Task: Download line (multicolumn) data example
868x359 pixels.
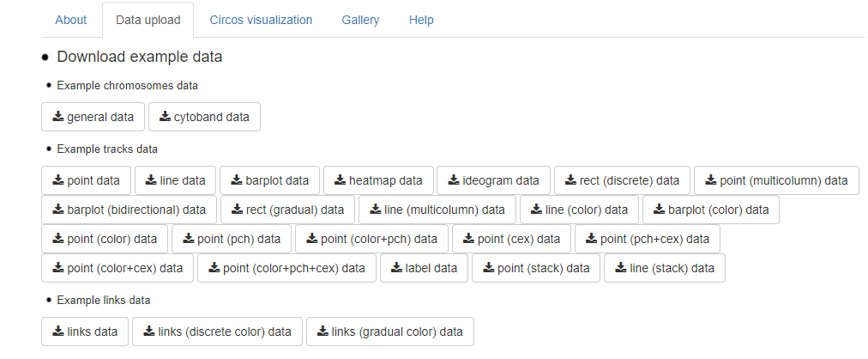Action: (x=437, y=210)
